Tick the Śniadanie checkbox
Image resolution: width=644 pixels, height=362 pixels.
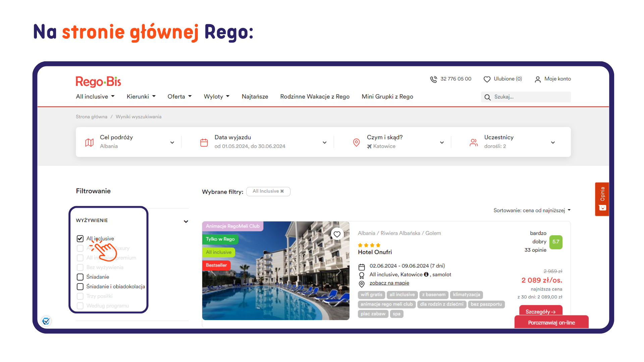[x=80, y=277]
